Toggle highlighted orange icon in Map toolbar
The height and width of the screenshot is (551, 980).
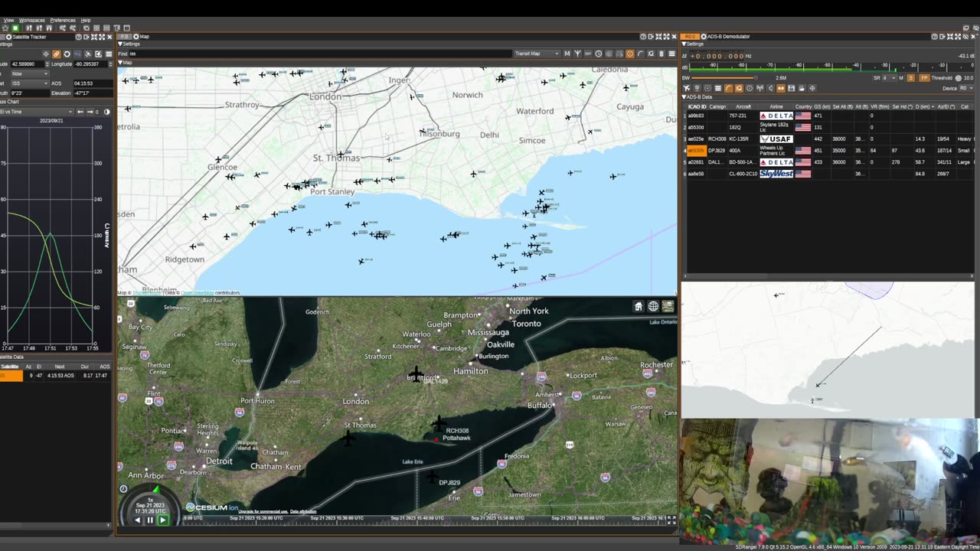pos(630,54)
